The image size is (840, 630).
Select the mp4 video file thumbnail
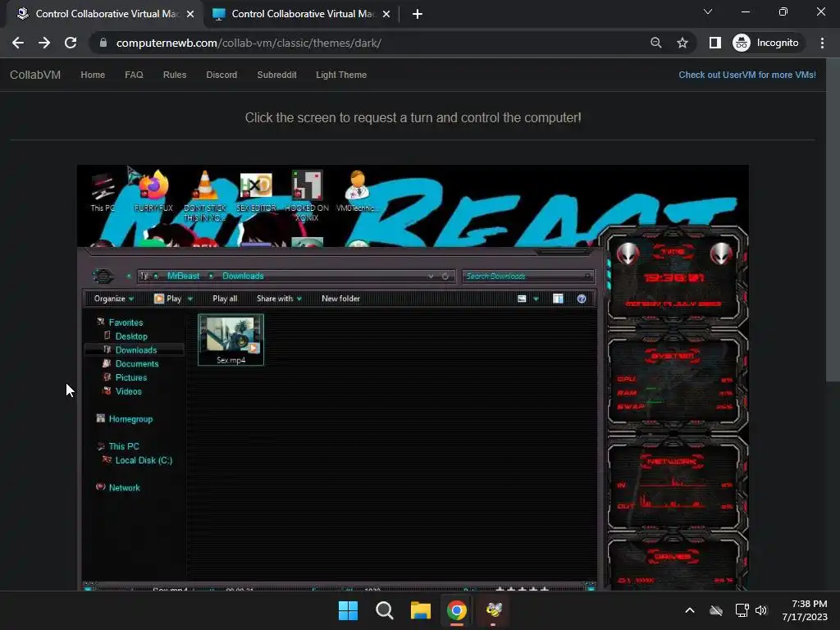231,340
